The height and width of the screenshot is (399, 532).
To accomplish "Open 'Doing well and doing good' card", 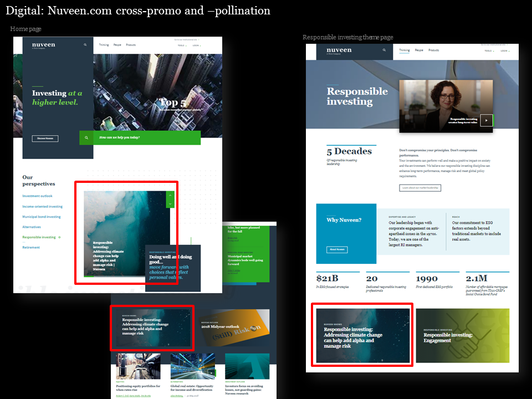I will tap(173, 268).
